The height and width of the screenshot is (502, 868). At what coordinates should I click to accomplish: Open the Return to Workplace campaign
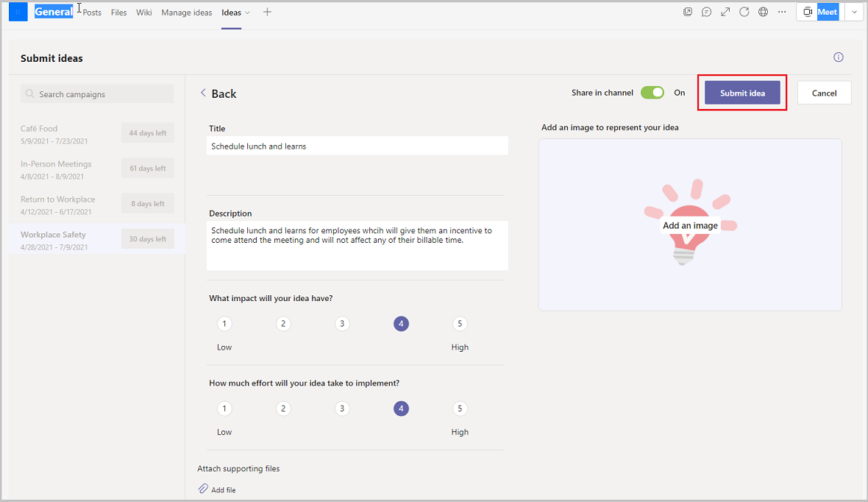97,205
